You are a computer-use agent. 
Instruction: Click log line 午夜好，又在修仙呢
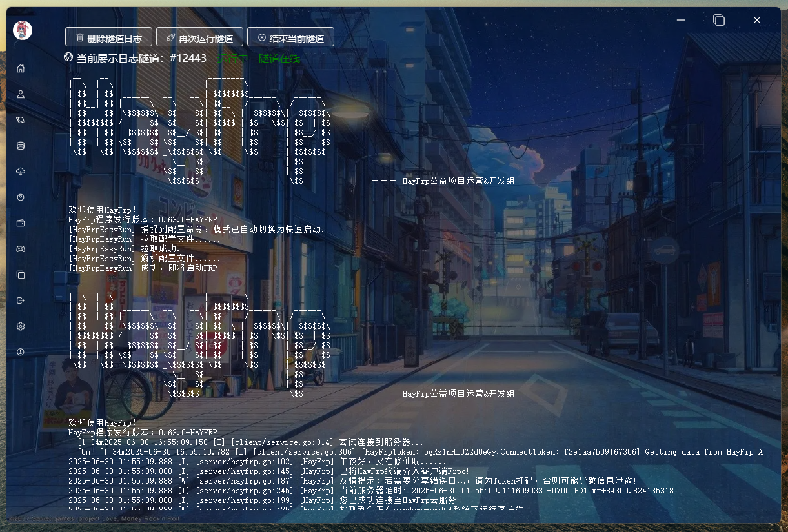[257, 462]
